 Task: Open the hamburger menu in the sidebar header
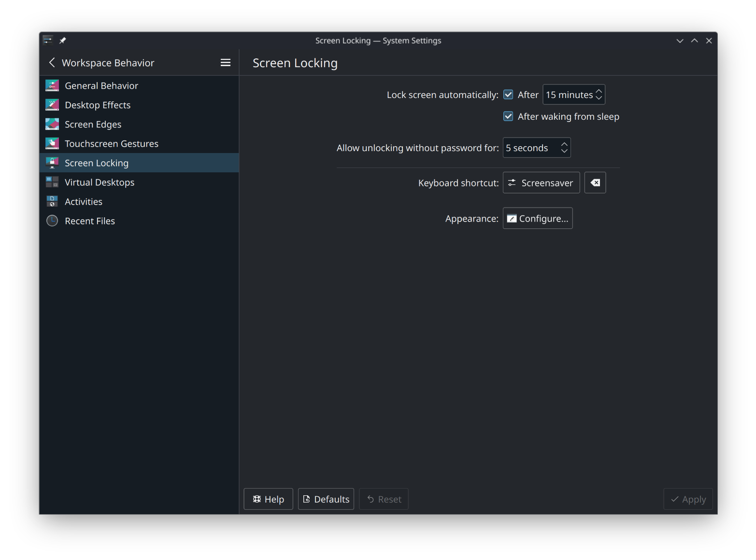226,63
